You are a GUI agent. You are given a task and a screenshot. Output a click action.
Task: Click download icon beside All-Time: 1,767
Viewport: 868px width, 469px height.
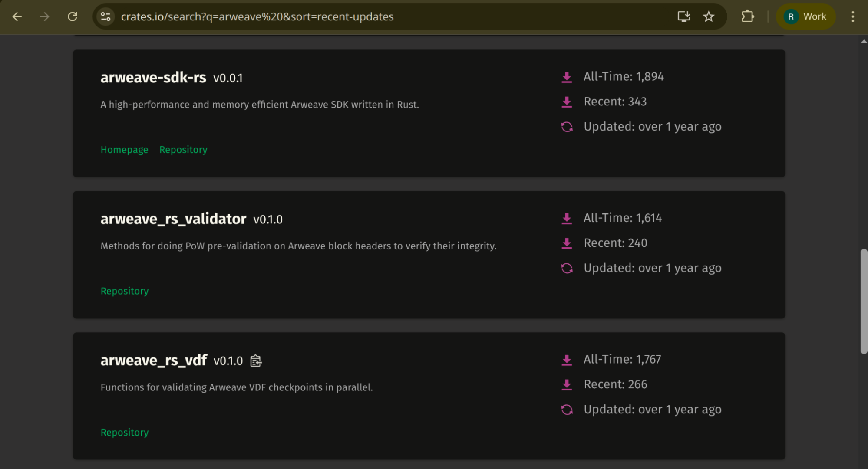pos(567,360)
